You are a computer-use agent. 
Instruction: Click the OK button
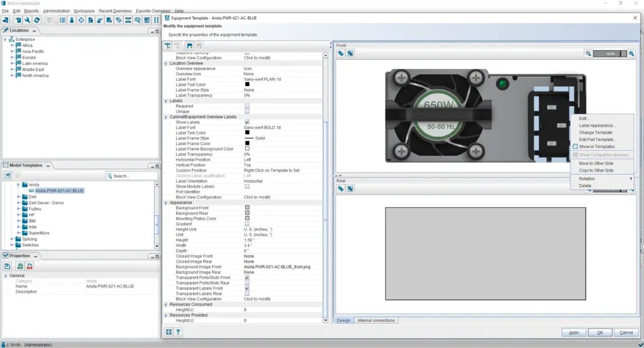tap(600, 332)
